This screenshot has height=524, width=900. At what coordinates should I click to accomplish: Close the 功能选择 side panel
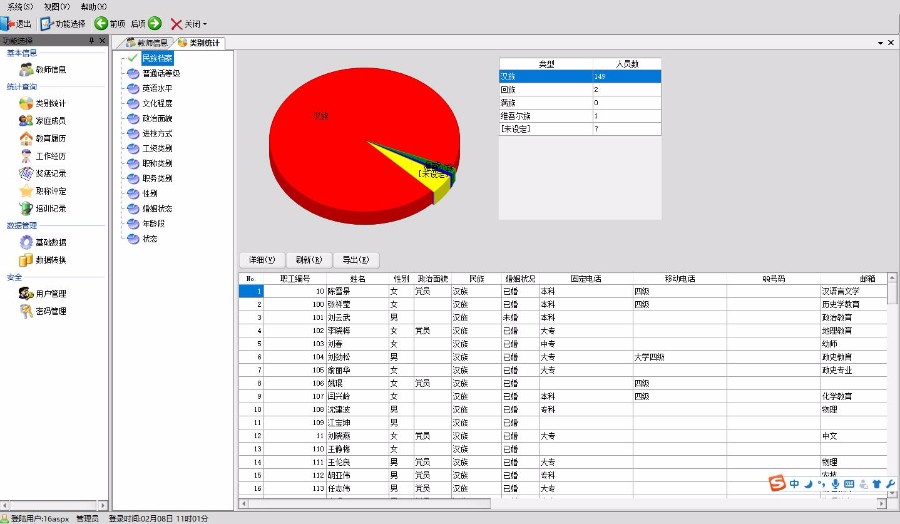click(x=102, y=41)
